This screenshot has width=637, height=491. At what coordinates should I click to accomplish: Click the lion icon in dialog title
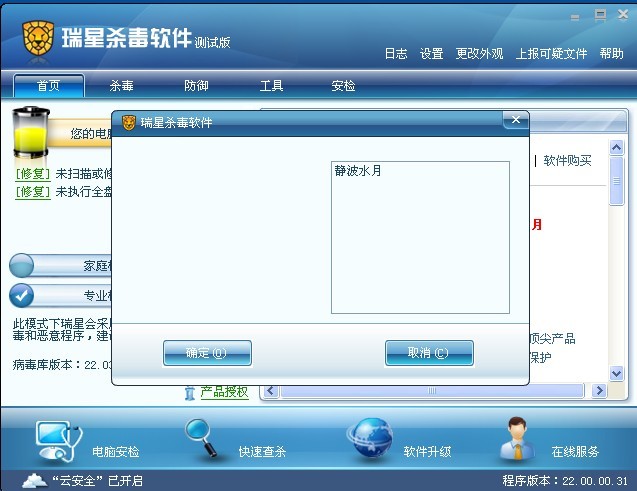point(129,122)
